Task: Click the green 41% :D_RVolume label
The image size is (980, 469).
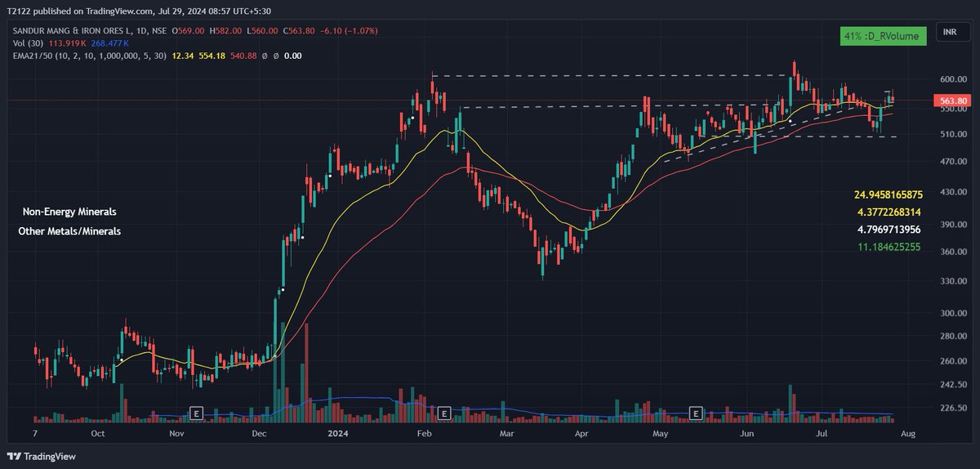Action: click(882, 36)
